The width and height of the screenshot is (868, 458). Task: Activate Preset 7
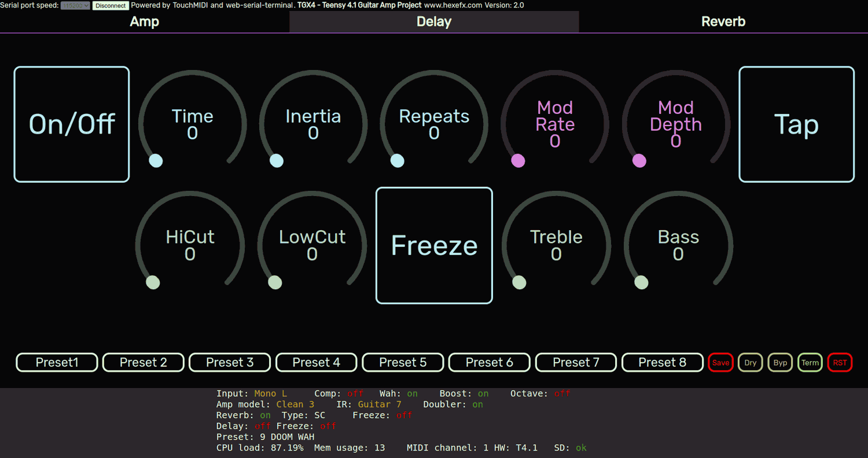coord(576,363)
